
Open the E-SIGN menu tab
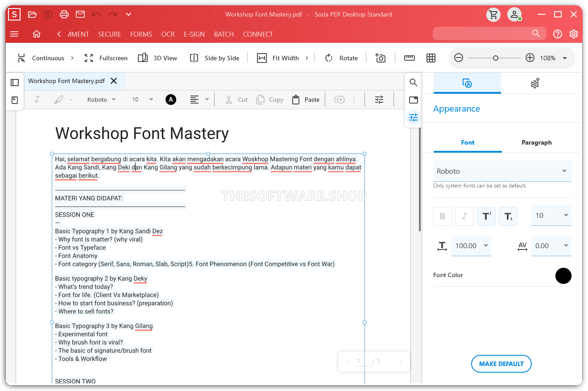coord(194,34)
